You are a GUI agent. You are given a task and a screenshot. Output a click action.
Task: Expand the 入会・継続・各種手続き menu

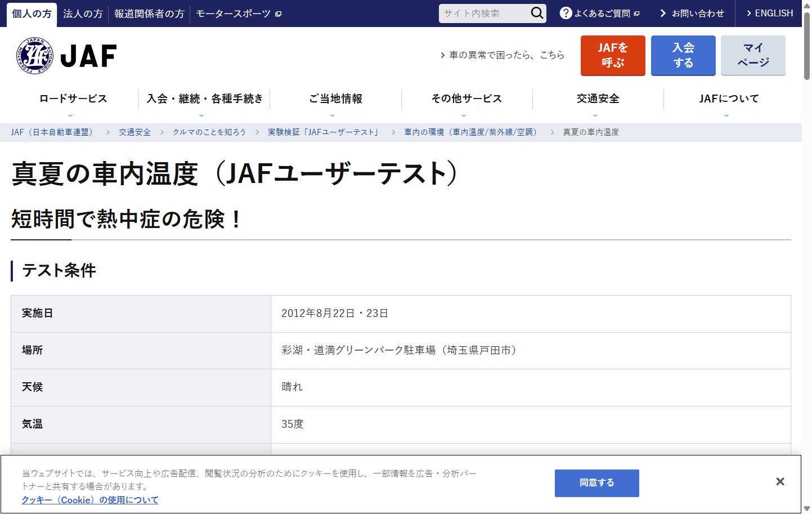point(204,99)
